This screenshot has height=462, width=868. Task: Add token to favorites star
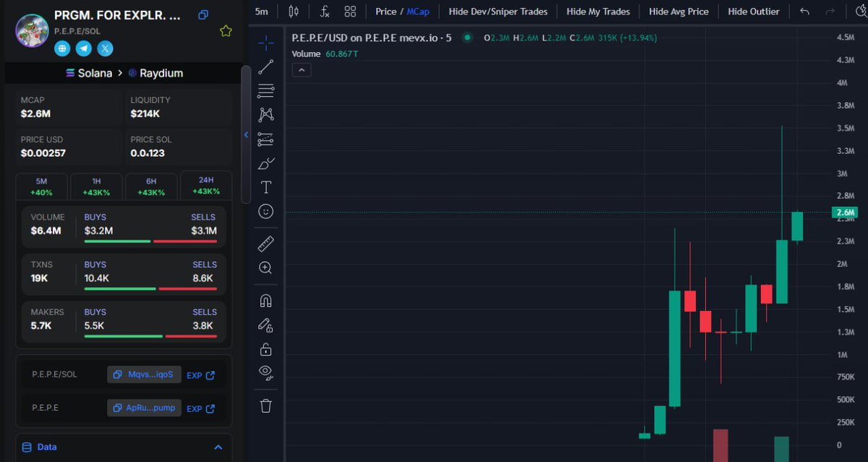(x=226, y=31)
